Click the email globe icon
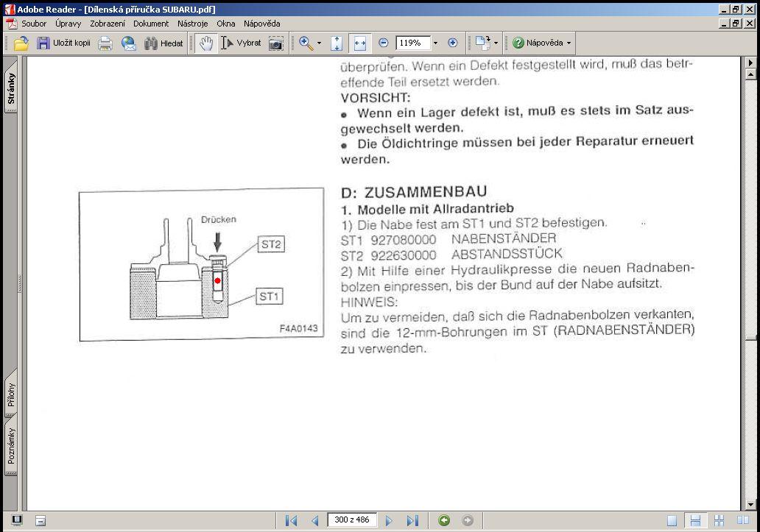Viewport: 760px width, 532px height. 128,43
